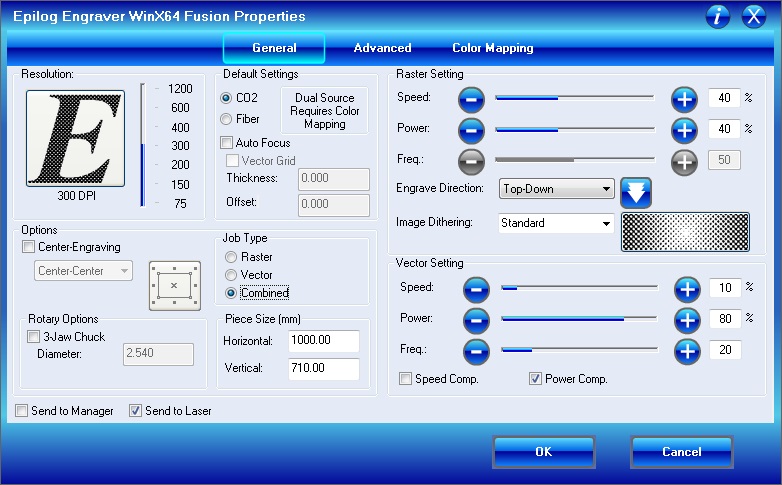Viewport: 782px width, 485px height.
Task: Decrease raster power with minus button
Action: coord(471,131)
